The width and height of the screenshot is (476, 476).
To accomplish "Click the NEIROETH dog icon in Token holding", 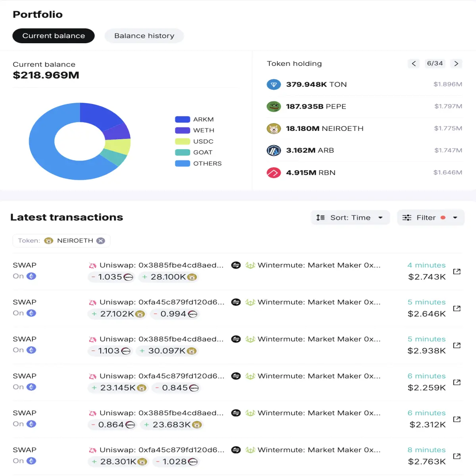I will [x=274, y=129].
